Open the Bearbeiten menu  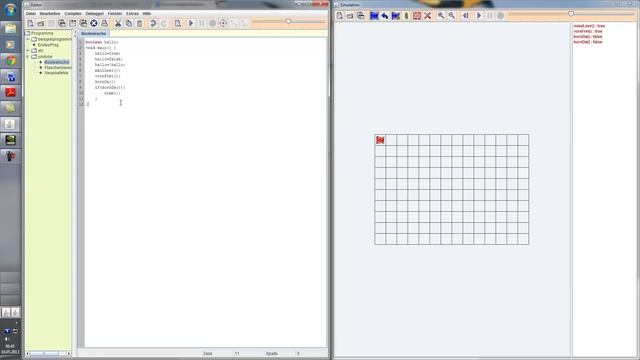(50, 13)
